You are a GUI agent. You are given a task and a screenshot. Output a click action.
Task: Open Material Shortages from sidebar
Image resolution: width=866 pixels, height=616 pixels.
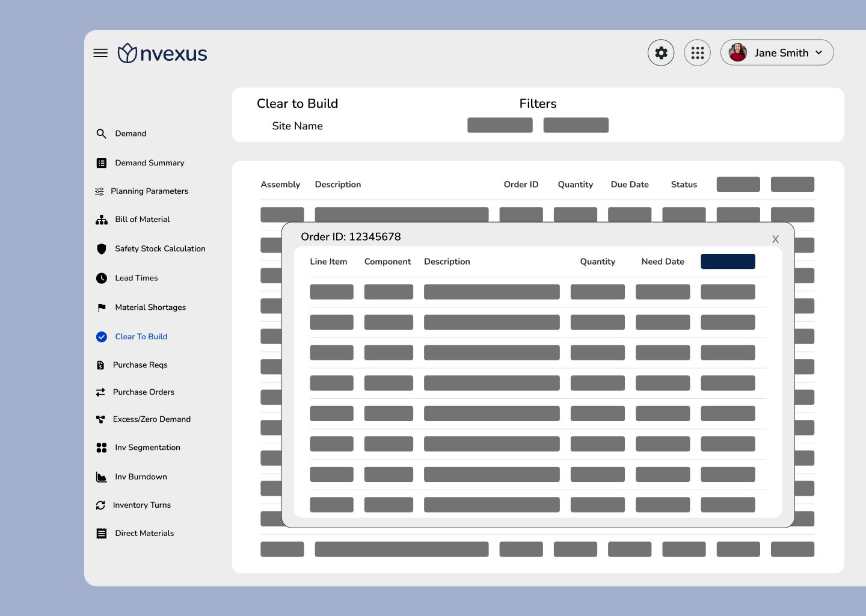click(150, 307)
